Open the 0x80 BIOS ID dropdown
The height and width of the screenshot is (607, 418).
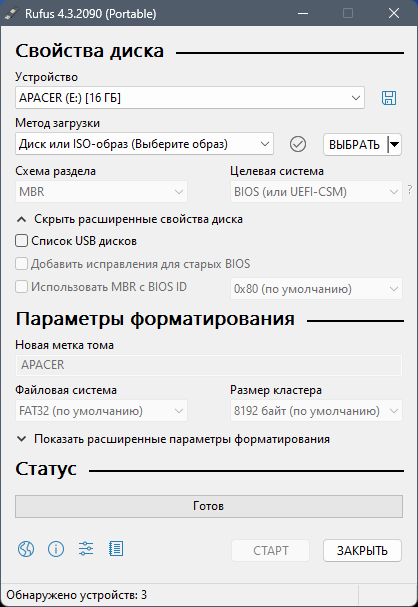click(316, 289)
